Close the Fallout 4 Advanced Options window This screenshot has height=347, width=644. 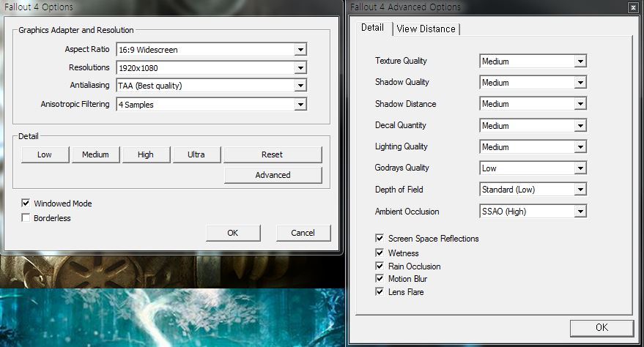(633, 7)
